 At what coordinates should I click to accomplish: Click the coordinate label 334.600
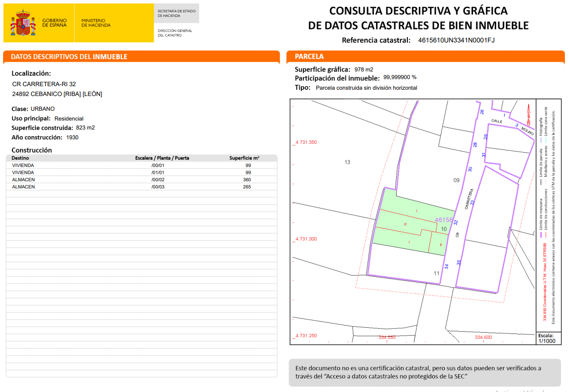pyautogui.click(x=483, y=338)
